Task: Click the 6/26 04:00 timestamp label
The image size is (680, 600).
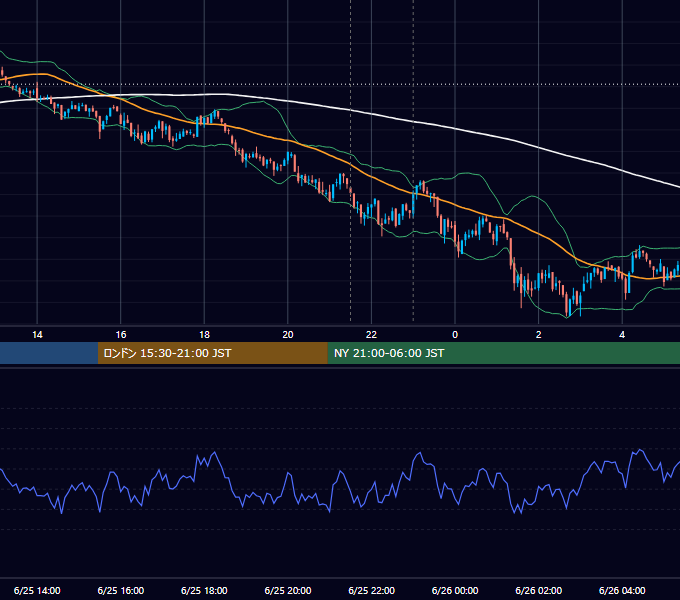Action: [622, 590]
